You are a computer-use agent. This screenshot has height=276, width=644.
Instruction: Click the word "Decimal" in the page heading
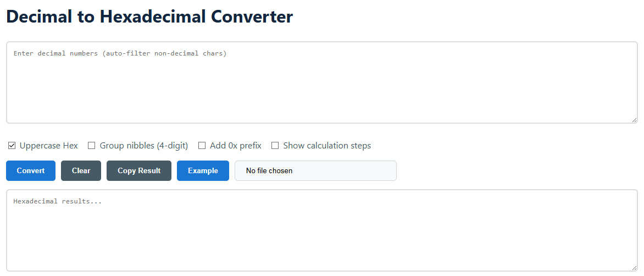point(39,16)
